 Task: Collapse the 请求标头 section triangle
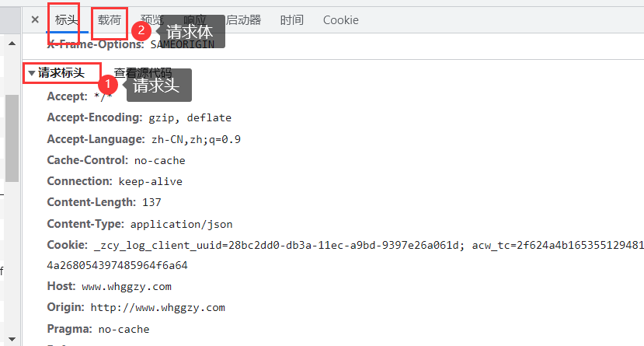click(x=31, y=74)
